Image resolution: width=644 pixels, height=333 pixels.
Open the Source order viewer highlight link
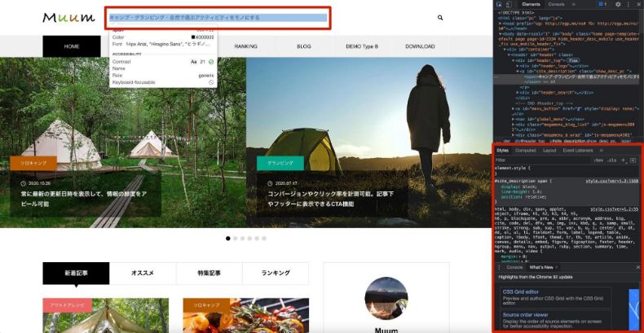tap(525, 314)
